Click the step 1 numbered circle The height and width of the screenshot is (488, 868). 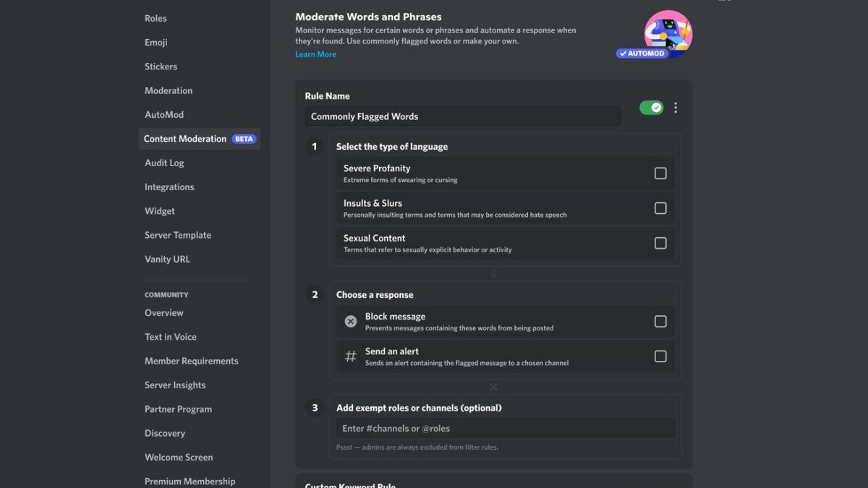(314, 146)
